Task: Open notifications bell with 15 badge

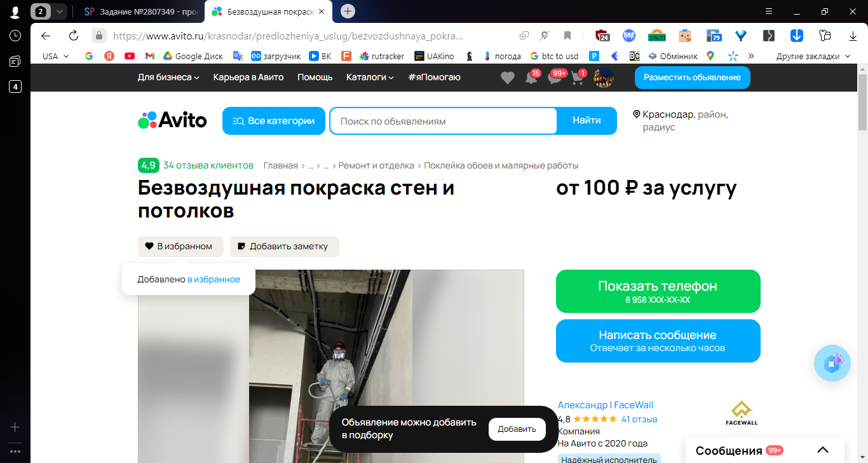Action: 531,78
